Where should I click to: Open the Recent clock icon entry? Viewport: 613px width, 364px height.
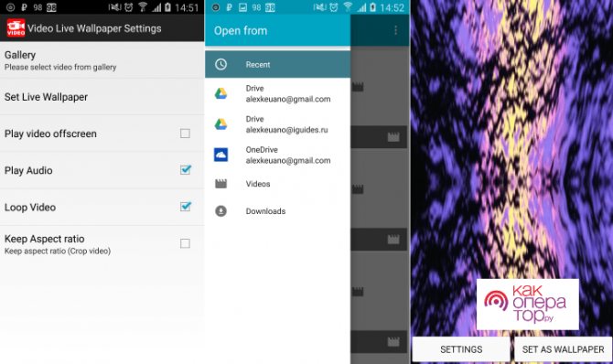coord(220,65)
